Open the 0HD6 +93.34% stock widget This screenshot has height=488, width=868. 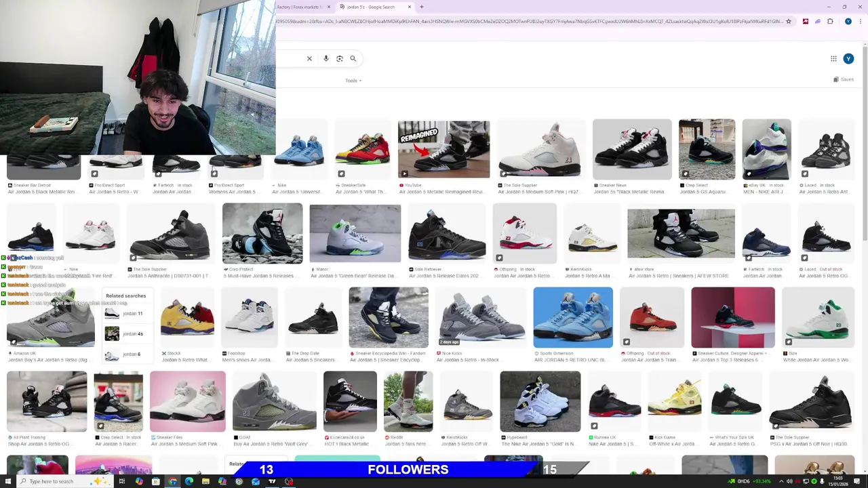[x=749, y=482]
